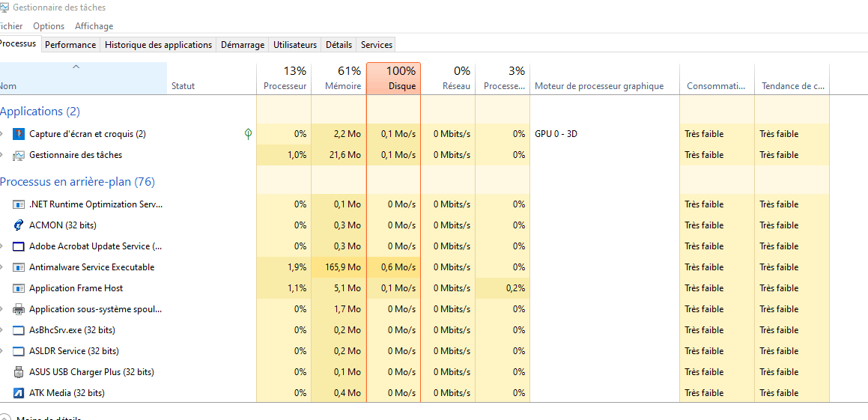
Task: Expand the Capture d'écran et croquis group
Action: point(2,134)
